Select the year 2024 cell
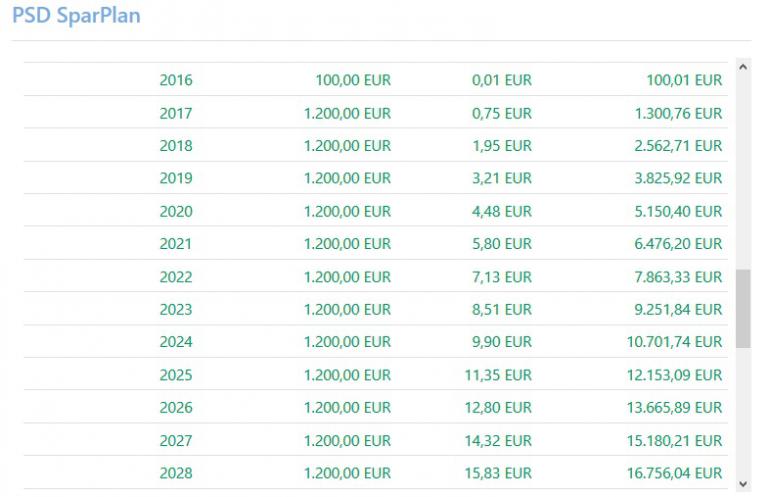Screen dimensions: 770x497 (x=176, y=342)
